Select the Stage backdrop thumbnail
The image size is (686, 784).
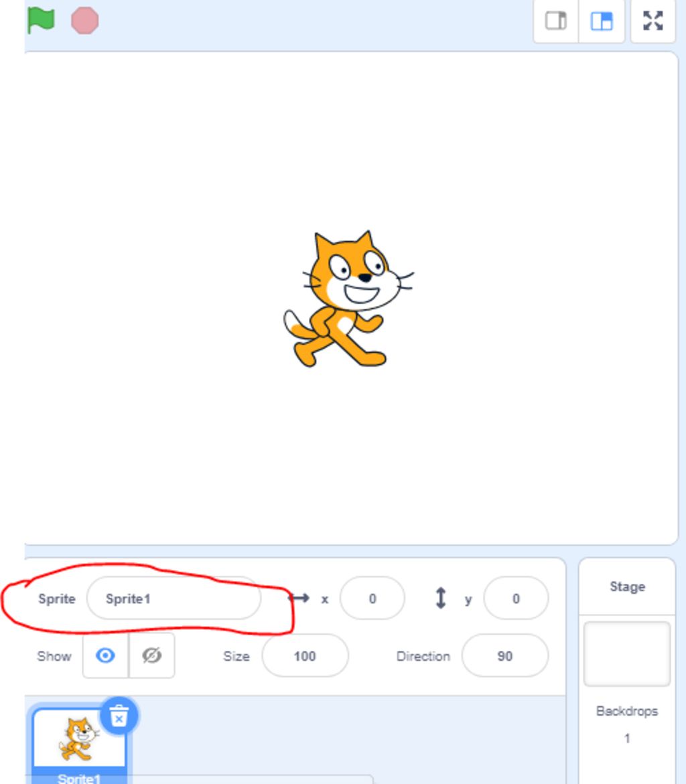627,653
